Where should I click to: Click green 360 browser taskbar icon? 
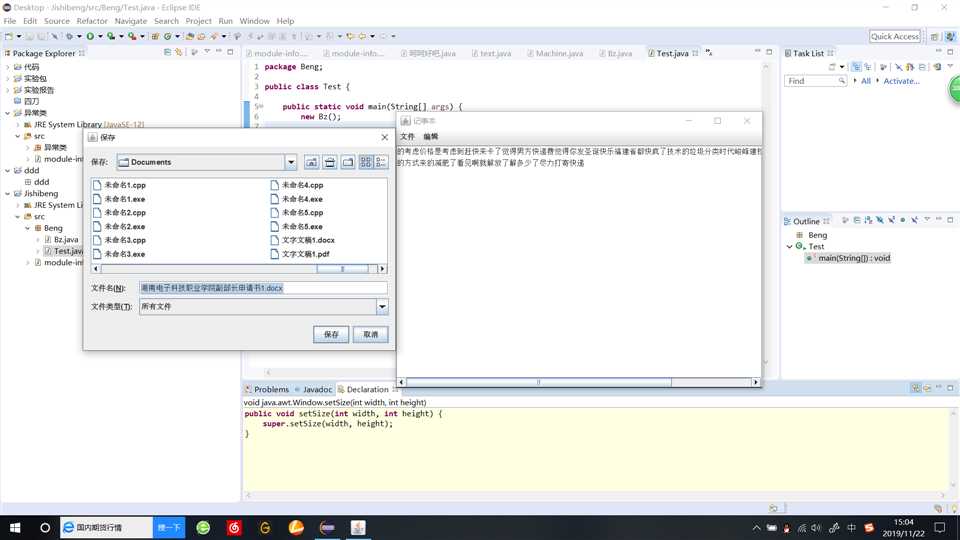203,527
